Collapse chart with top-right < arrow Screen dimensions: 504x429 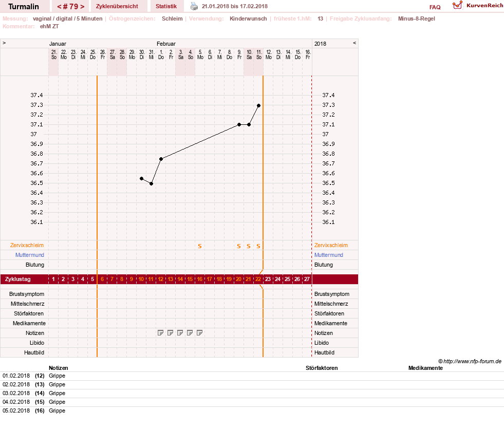354,43
